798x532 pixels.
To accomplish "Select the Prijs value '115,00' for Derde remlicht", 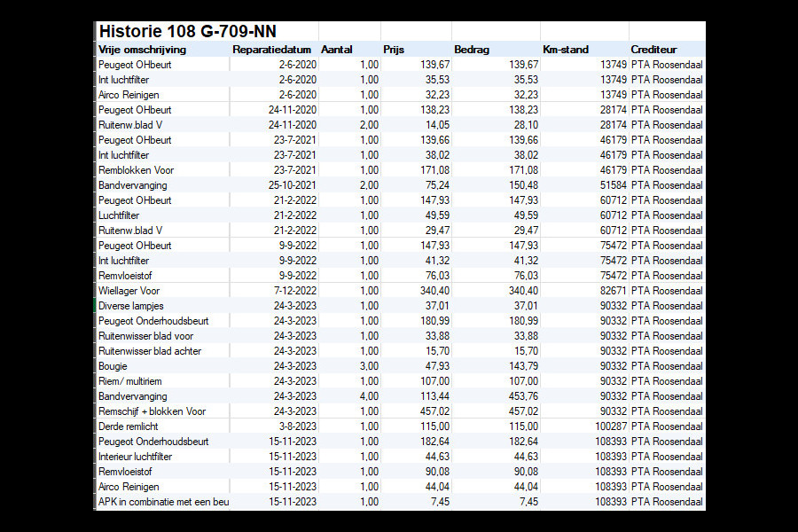I will pyautogui.click(x=435, y=426).
